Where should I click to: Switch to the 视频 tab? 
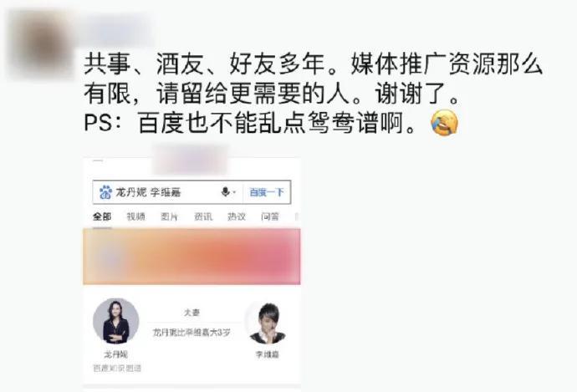tap(135, 216)
